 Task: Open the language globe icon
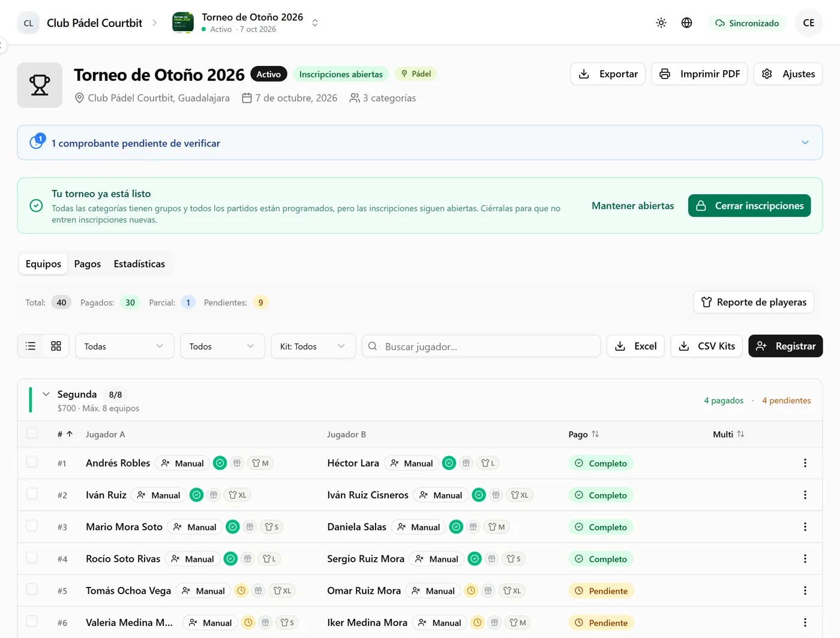pyautogui.click(x=687, y=23)
